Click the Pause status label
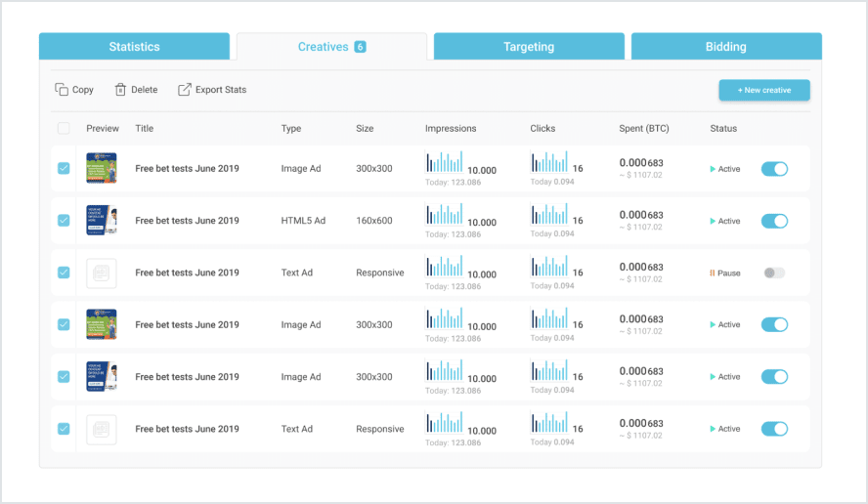Screen dimensions: 868x504 pyautogui.click(x=729, y=273)
